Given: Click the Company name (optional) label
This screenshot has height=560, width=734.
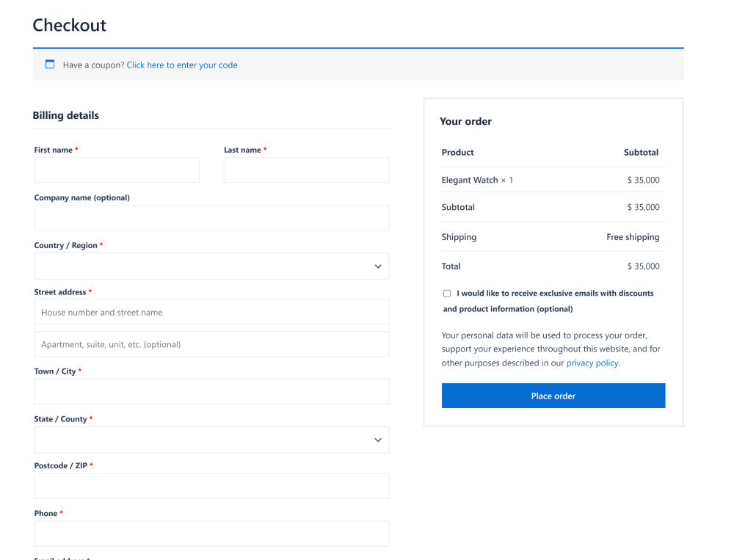Looking at the screenshot, I should [x=82, y=197].
